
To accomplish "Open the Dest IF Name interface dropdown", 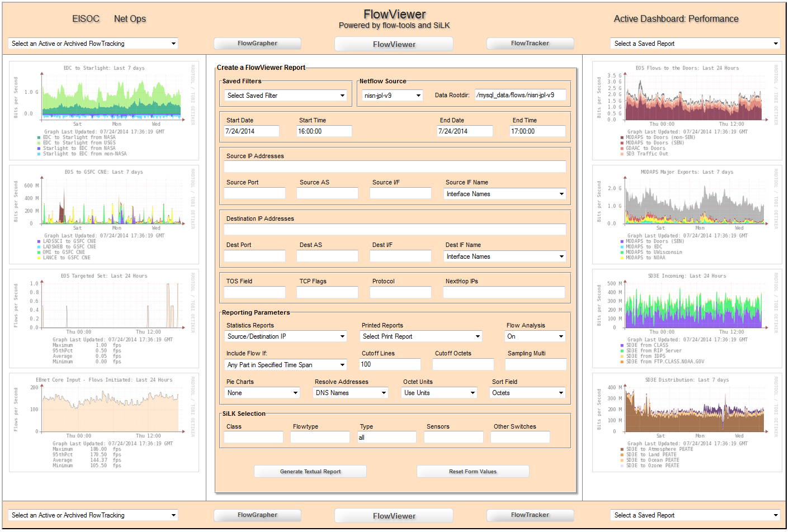I will (504, 256).
